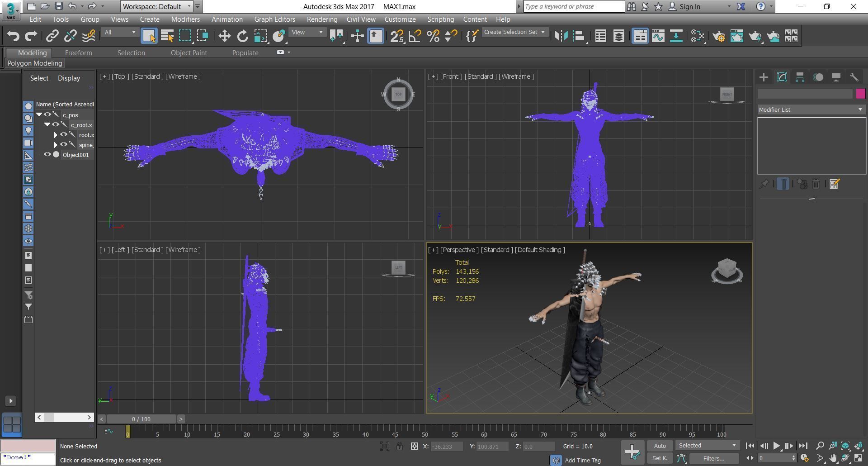
Task: Open the selection filter All dropdown
Action: 120,32
